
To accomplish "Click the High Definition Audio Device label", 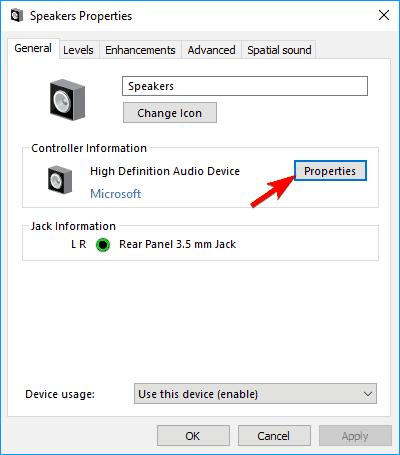I will pyautogui.click(x=165, y=171).
